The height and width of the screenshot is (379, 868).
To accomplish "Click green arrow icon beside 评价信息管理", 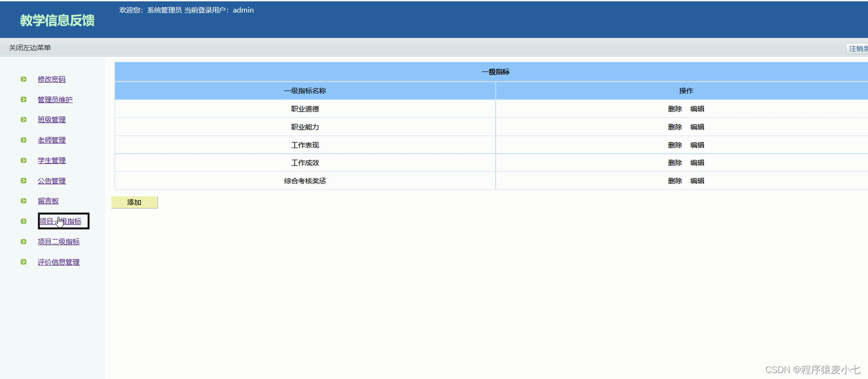I will point(23,262).
